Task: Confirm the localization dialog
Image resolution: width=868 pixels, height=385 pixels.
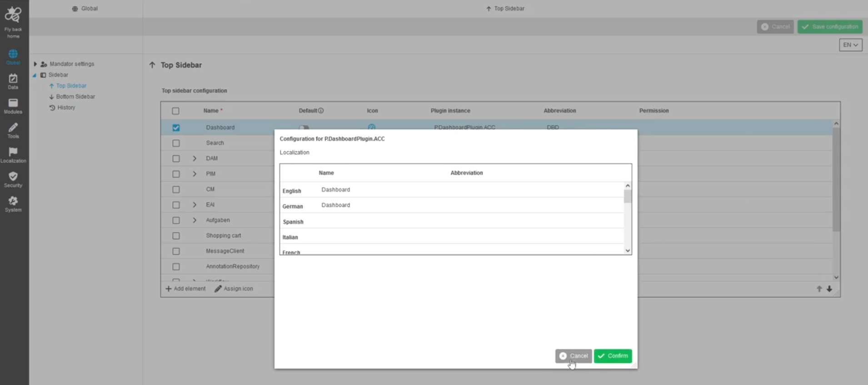Action: tap(613, 356)
